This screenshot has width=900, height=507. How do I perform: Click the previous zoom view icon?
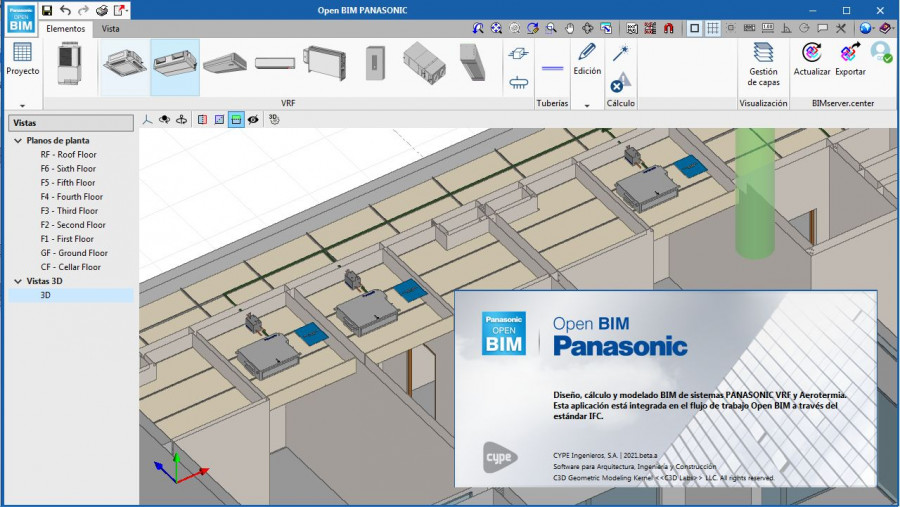[x=478, y=28]
